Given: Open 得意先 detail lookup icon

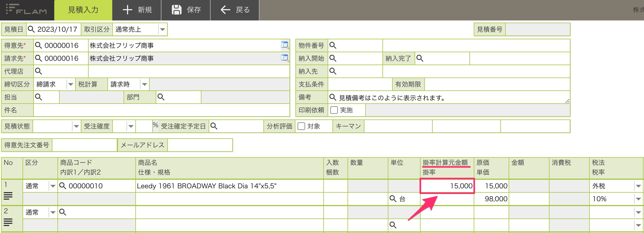Looking at the screenshot, I should coord(285,45).
